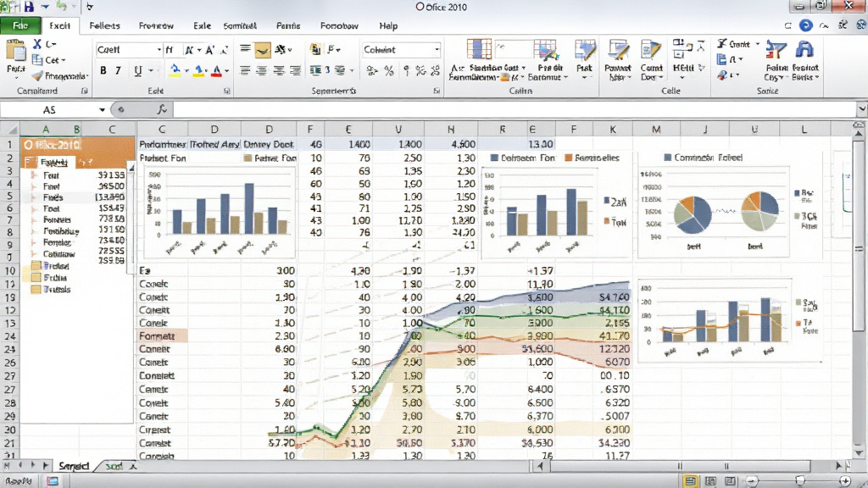Viewport: 868px width, 488px height.
Task: Open the font color dropdown arrow
Action: 227,71
